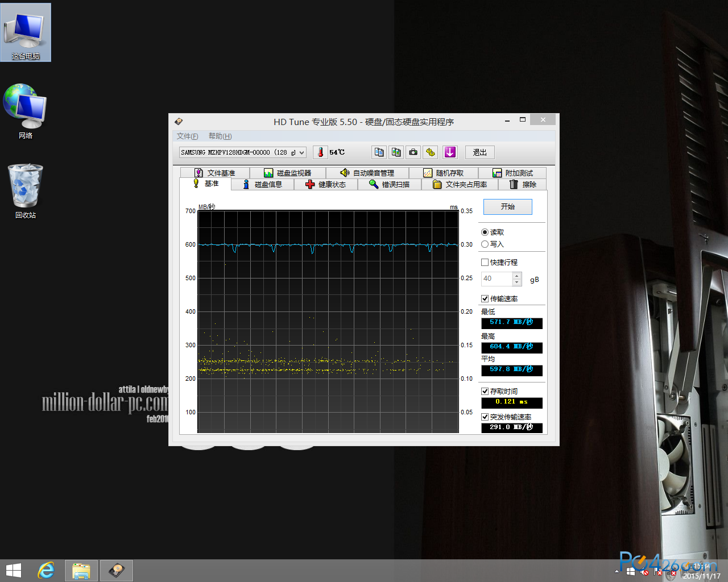Image resolution: width=728 pixels, height=582 pixels.
Task: Click the HD Tune taskbar icon
Action: coord(117,571)
